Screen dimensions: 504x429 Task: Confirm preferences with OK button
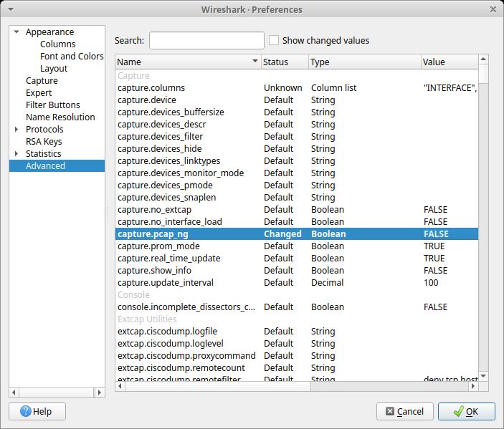[467, 411]
